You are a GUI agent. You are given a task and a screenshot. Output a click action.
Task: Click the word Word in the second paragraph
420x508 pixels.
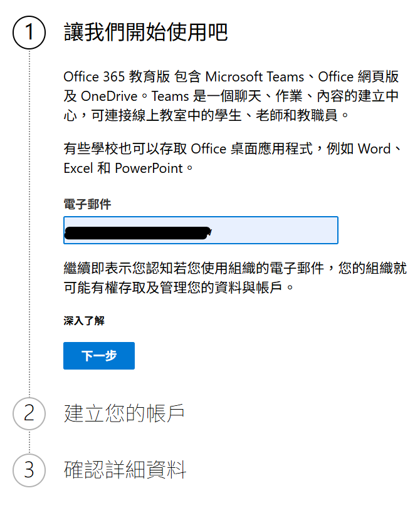[x=374, y=149]
